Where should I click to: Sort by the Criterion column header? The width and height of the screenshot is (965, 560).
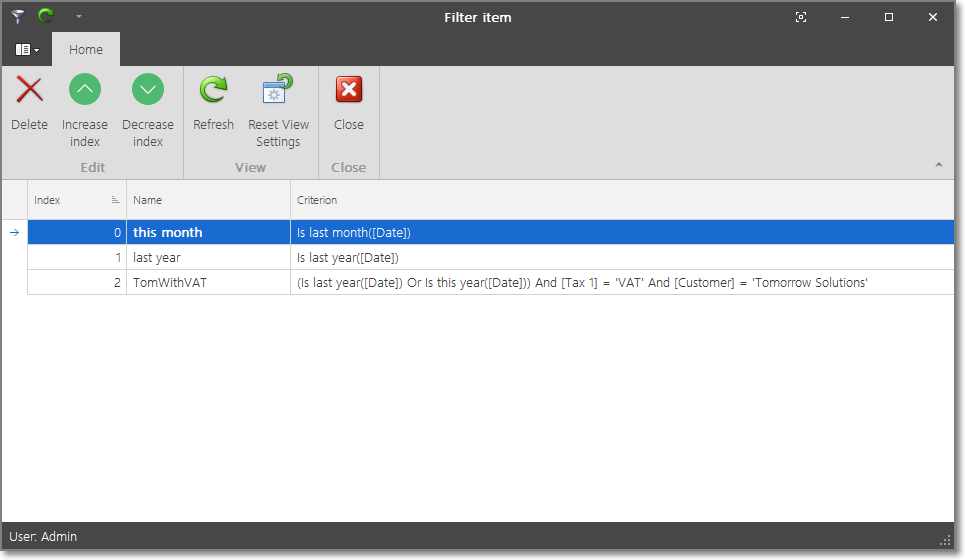[622, 200]
